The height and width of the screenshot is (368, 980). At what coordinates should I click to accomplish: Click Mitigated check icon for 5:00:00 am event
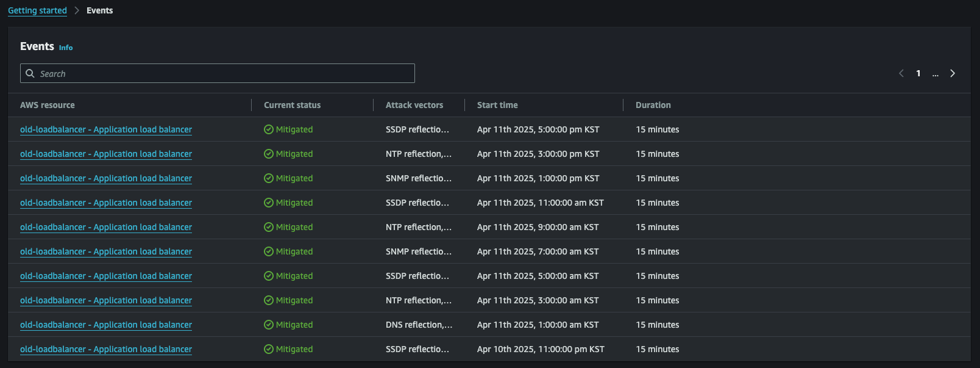click(x=269, y=276)
